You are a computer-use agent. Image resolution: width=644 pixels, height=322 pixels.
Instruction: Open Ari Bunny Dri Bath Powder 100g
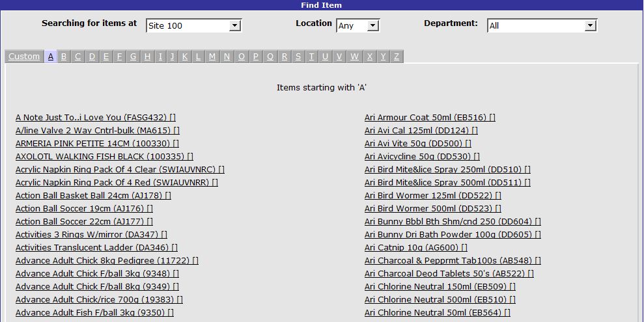tap(453, 235)
